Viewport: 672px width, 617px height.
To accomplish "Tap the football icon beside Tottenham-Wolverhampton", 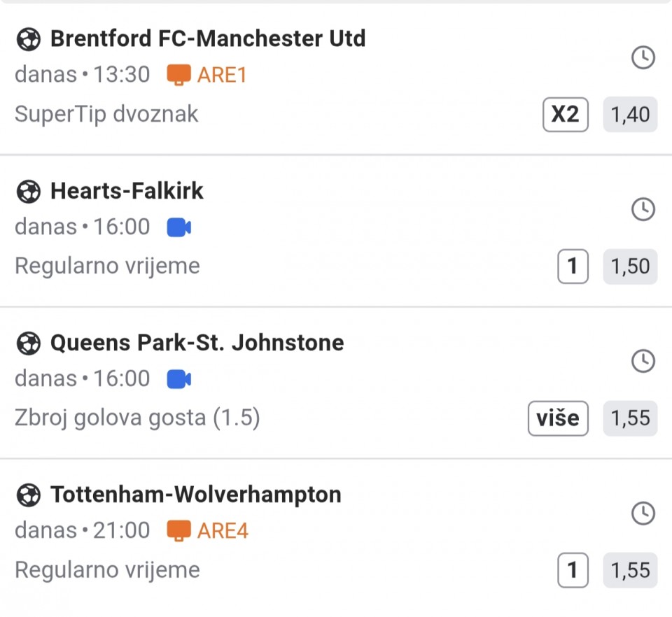I will 28,495.
